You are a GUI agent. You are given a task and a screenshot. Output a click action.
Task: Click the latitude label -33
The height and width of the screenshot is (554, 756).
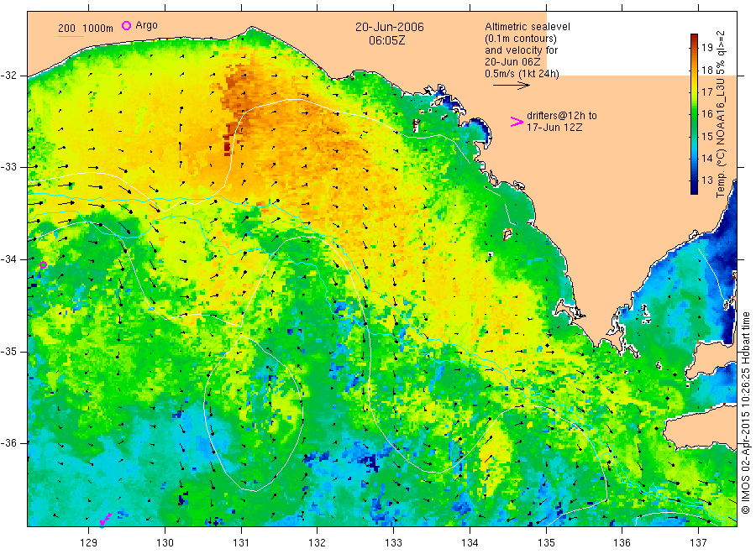click(x=8, y=167)
